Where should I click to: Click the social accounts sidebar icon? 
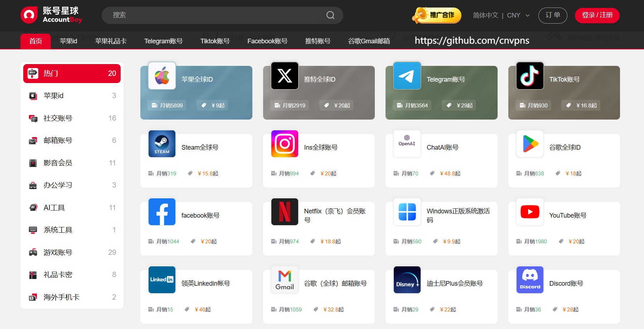click(x=33, y=118)
